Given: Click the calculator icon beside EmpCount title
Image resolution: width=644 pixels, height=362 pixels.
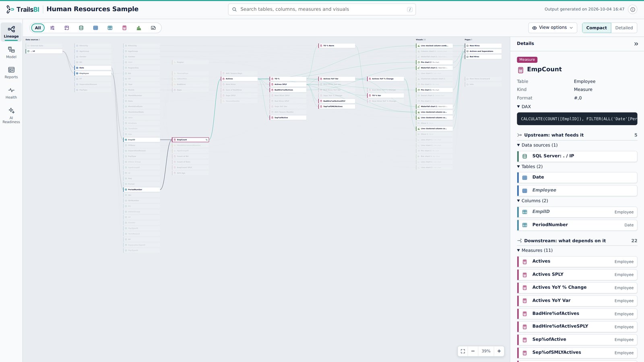Looking at the screenshot, I should [x=520, y=70].
